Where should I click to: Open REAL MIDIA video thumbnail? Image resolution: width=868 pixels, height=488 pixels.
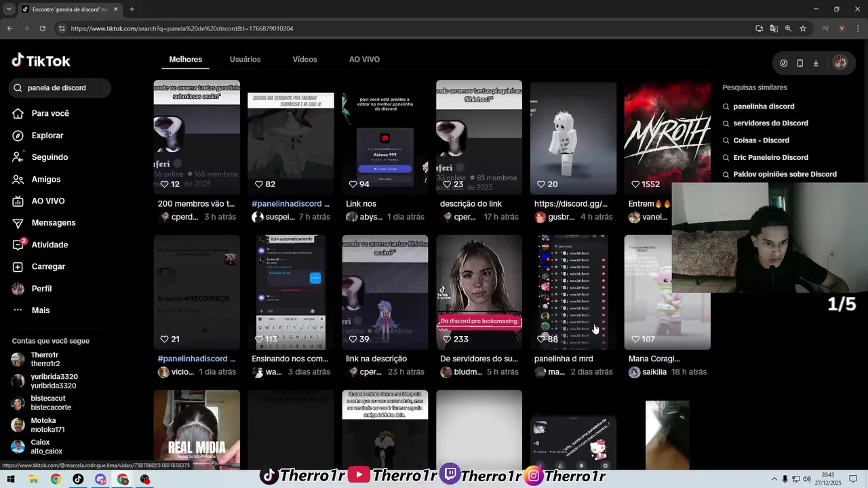click(197, 430)
